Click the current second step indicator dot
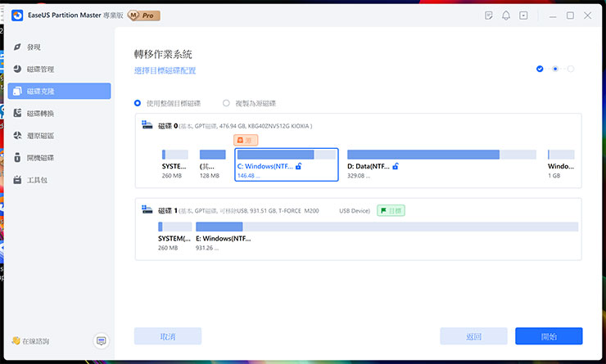 555,69
